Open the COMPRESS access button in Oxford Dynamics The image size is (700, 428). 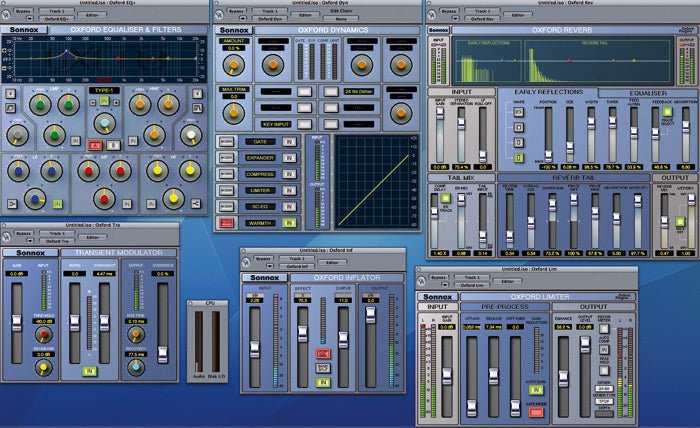(x=226, y=174)
